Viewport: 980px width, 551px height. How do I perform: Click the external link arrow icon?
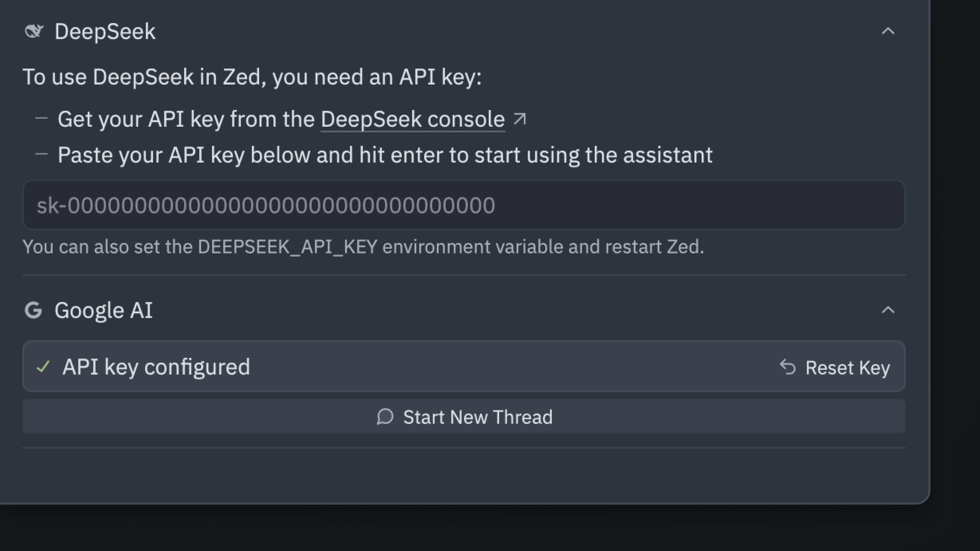[520, 119]
